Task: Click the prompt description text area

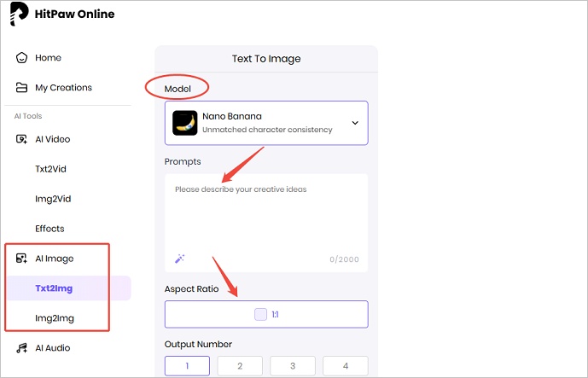Action: click(266, 218)
